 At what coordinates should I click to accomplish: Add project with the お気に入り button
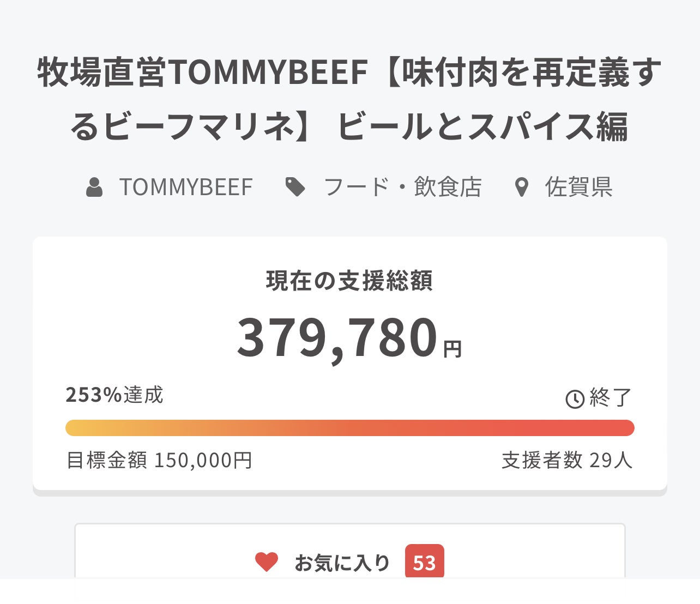point(342,563)
